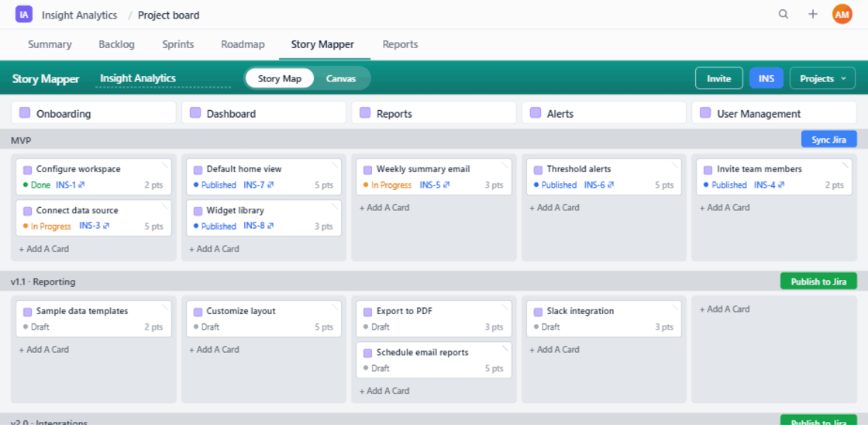Open external link INS-1
The image size is (868, 425).
coord(70,185)
